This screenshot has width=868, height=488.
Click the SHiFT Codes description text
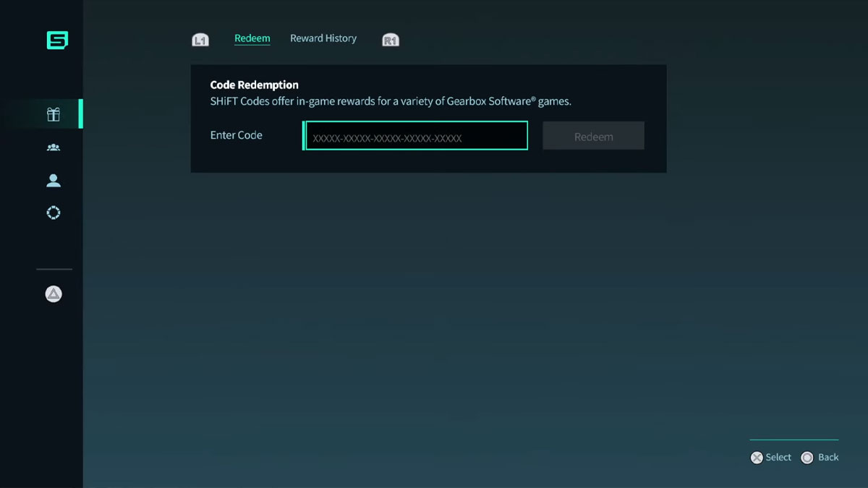(391, 101)
